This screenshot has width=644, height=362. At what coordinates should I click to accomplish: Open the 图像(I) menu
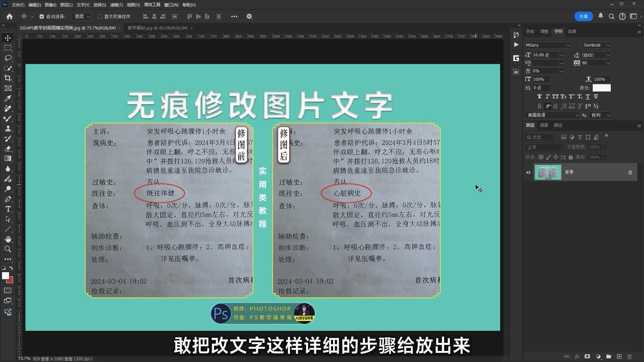click(51, 5)
